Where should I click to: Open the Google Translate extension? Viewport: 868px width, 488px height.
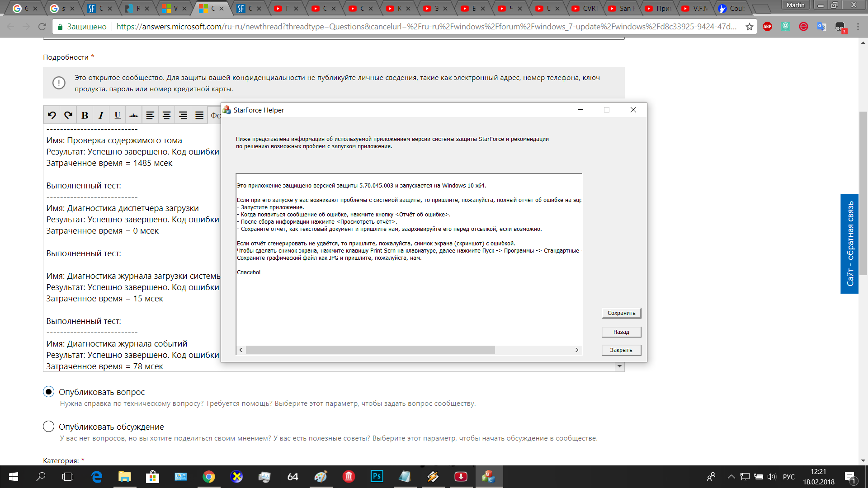821,27
